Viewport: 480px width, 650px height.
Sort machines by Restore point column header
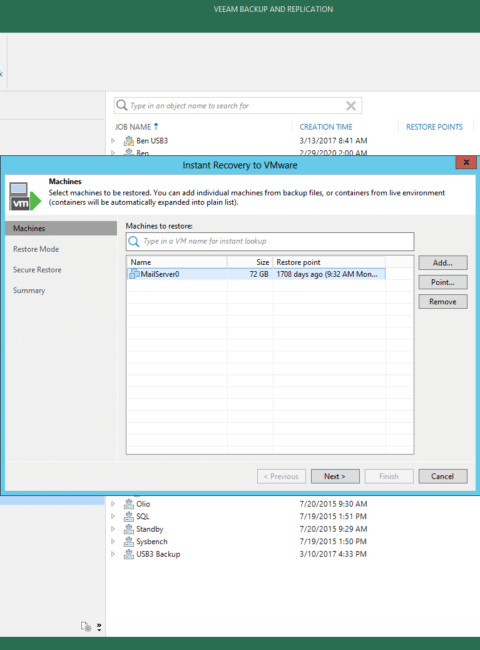point(329,262)
